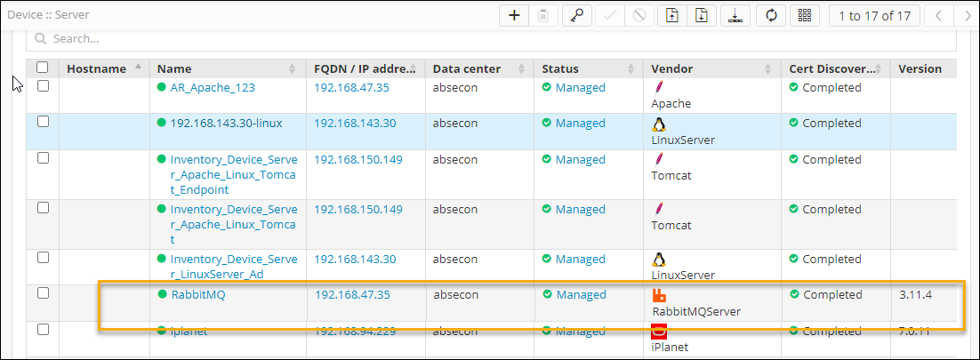Sort by the Status column header
980x360 pixels.
pos(589,68)
